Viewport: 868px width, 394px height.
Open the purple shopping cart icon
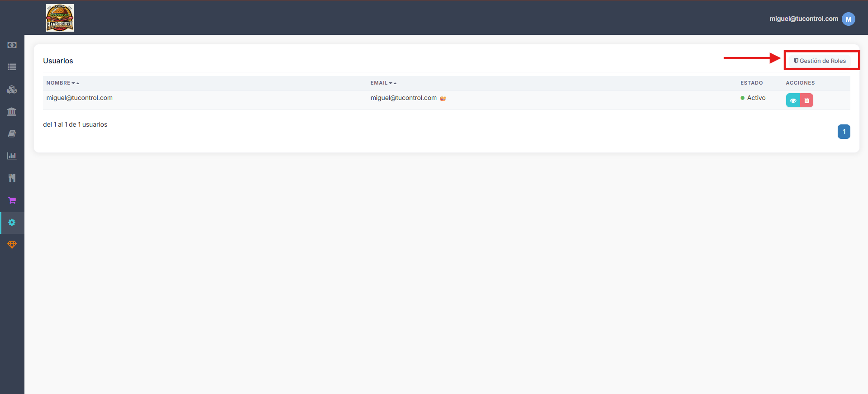12,200
